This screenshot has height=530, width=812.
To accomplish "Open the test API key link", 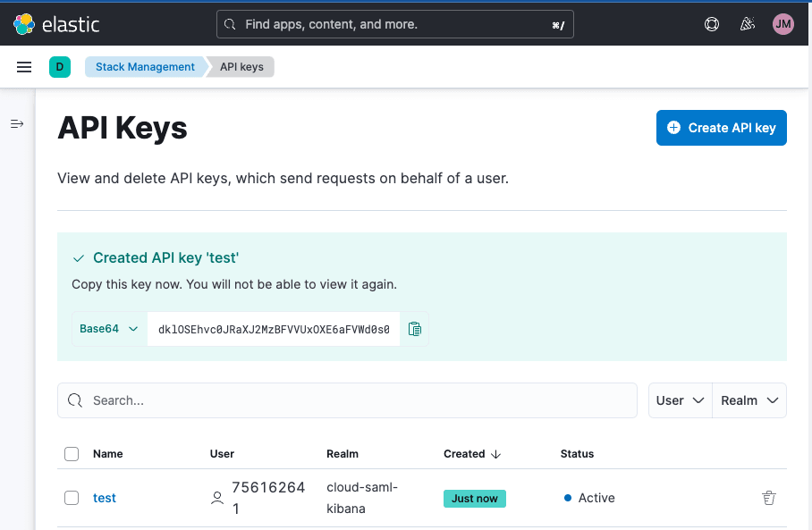I will click(x=105, y=498).
